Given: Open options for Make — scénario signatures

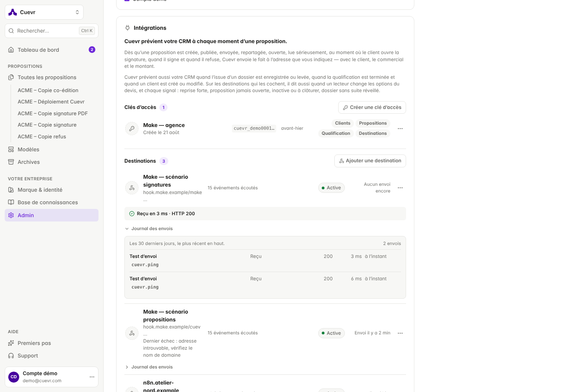Looking at the screenshot, I should (400, 188).
